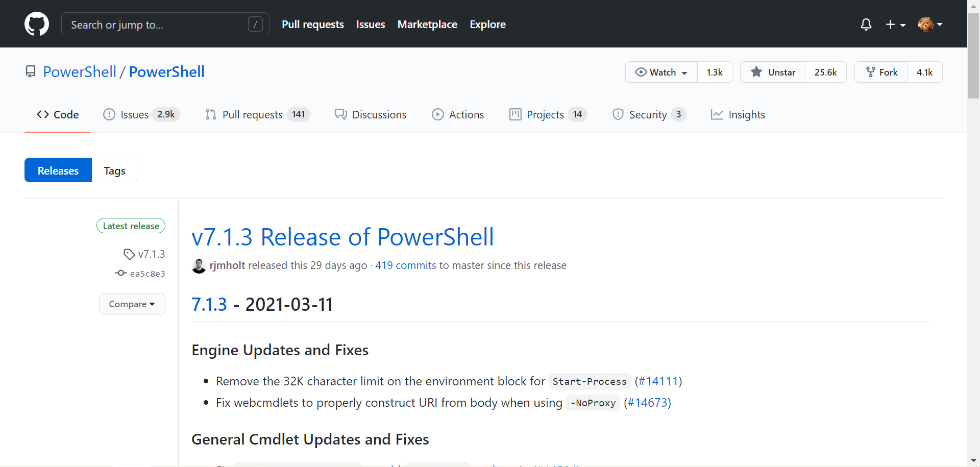The width and height of the screenshot is (980, 467).
Task: Open notifications via the bell icon
Action: click(x=866, y=24)
